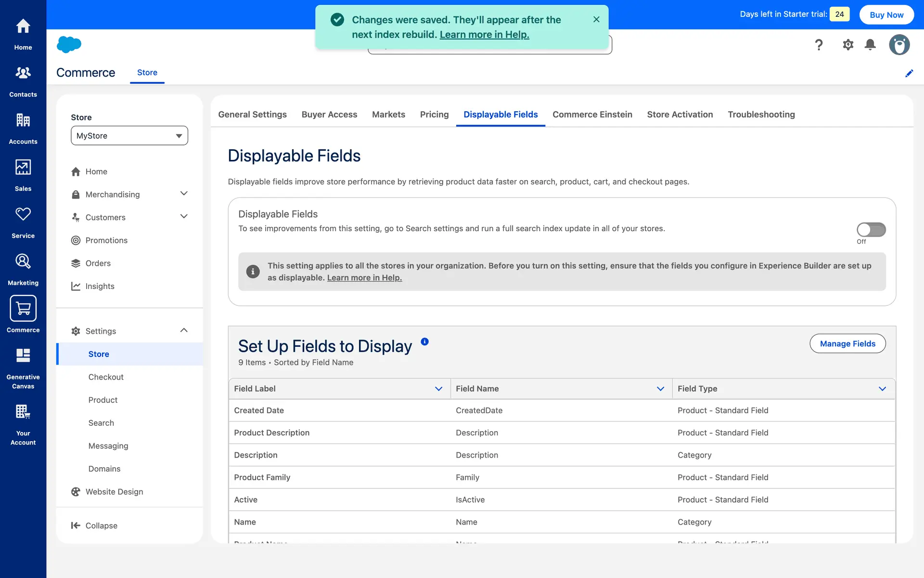Viewport: 924px width, 578px height.
Task: Open the MyStore store dropdown
Action: (x=129, y=136)
